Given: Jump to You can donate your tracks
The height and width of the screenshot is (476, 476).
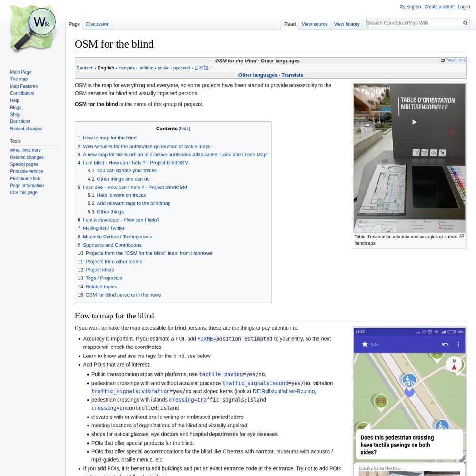Looking at the screenshot, I should (127, 170).
